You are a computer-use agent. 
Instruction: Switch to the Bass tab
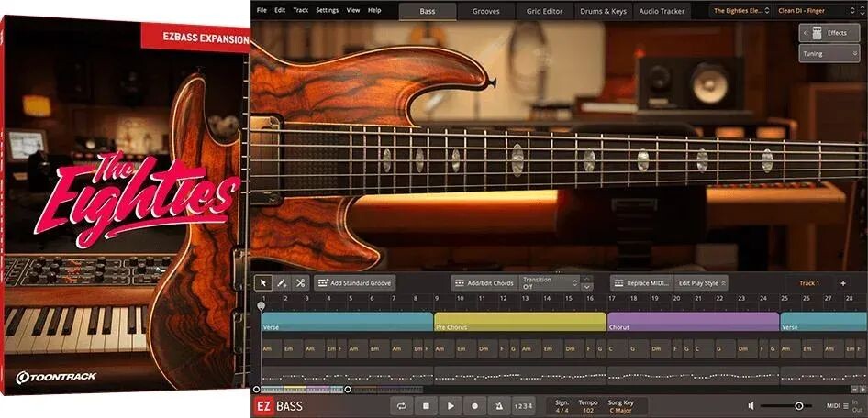428,11
